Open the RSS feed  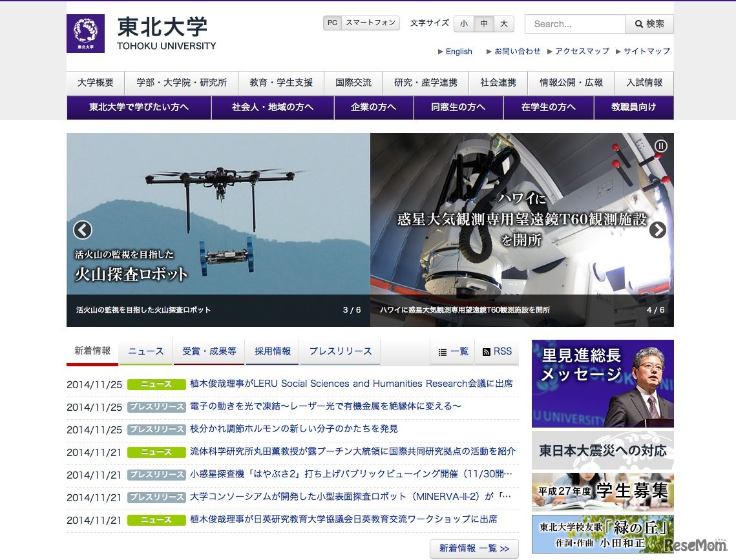[x=497, y=352]
